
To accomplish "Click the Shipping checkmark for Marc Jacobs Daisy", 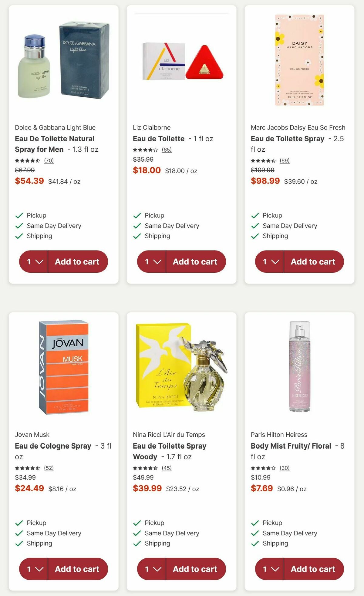I will (254, 236).
